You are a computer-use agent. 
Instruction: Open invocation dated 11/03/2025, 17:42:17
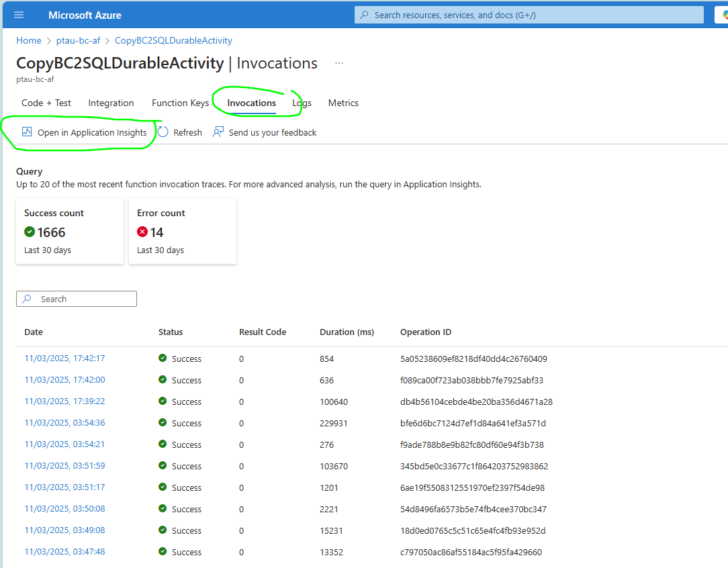tap(64, 359)
